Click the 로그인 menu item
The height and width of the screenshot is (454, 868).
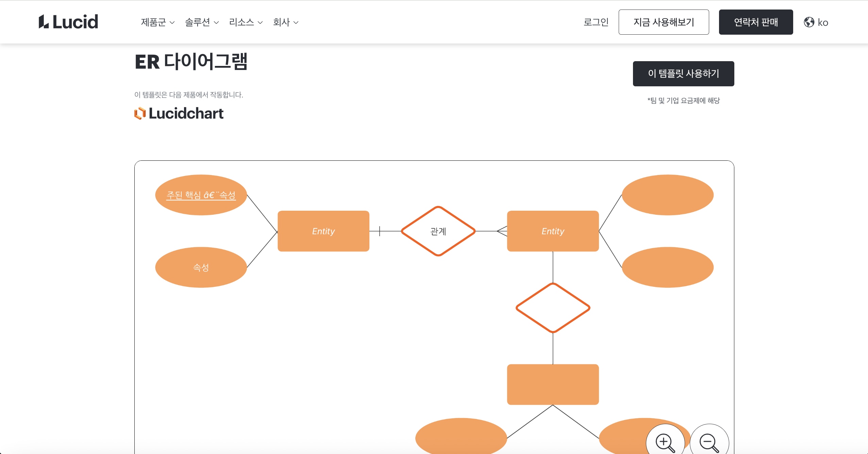coord(596,22)
